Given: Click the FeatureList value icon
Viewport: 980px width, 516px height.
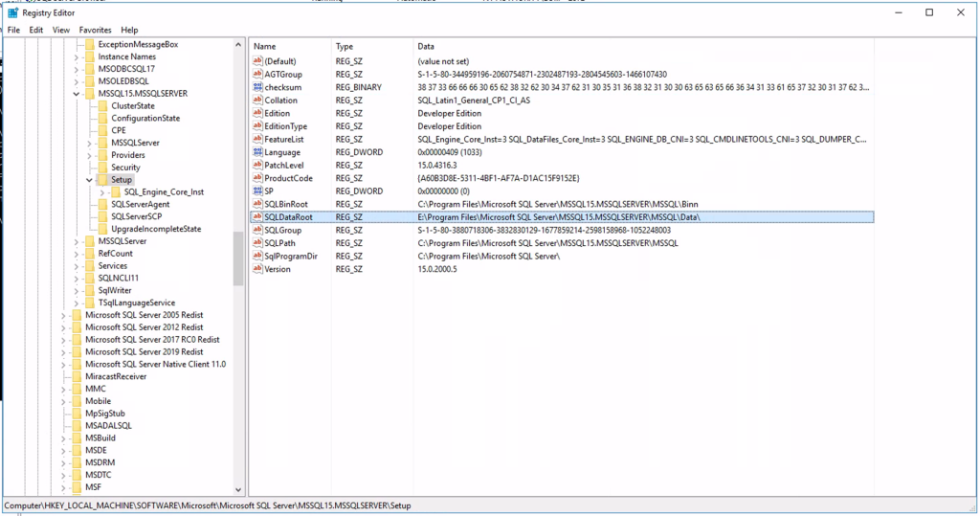Looking at the screenshot, I should pyautogui.click(x=257, y=139).
